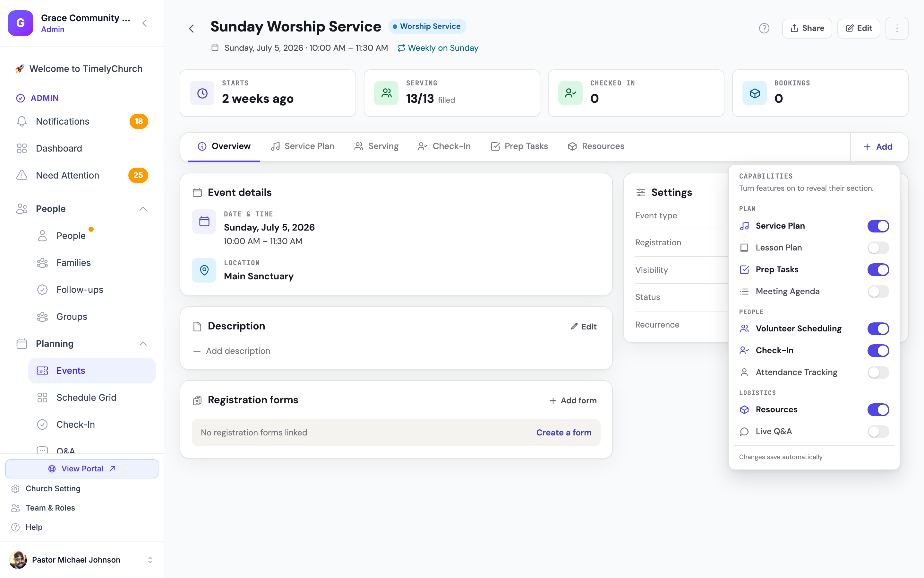Viewport: 924px width, 578px height.
Task: Collapse the People section chevron
Action: click(143, 209)
